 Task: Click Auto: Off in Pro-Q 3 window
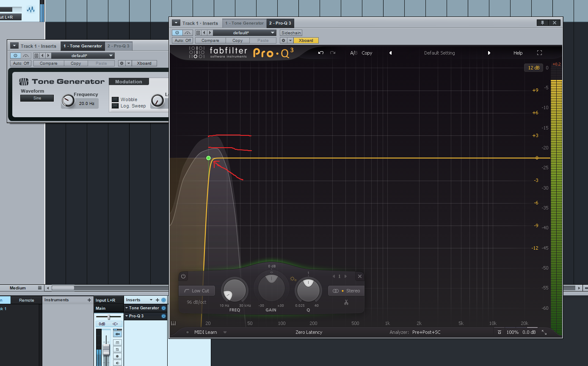pos(183,41)
